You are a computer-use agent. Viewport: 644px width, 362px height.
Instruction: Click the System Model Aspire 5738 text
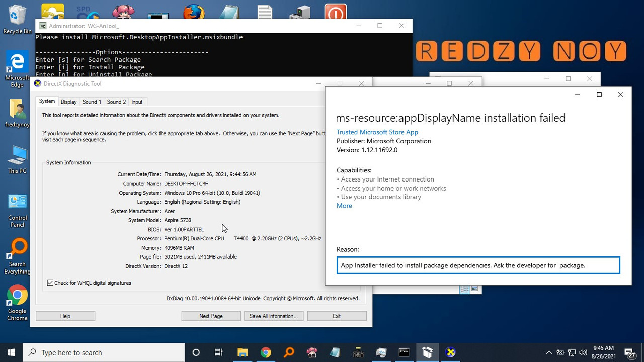pyautogui.click(x=178, y=220)
